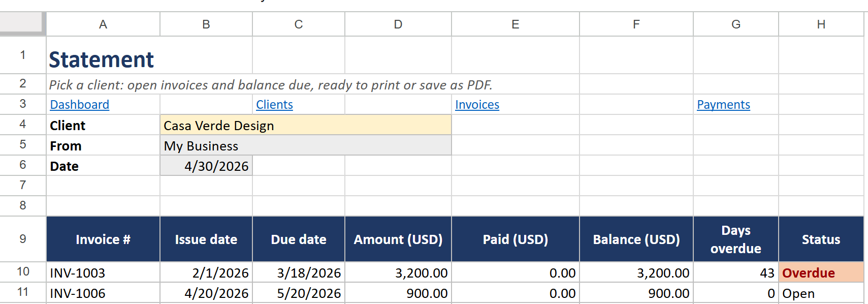868x304 pixels.
Task: Select due date 3/18/2026
Action: coord(299,272)
